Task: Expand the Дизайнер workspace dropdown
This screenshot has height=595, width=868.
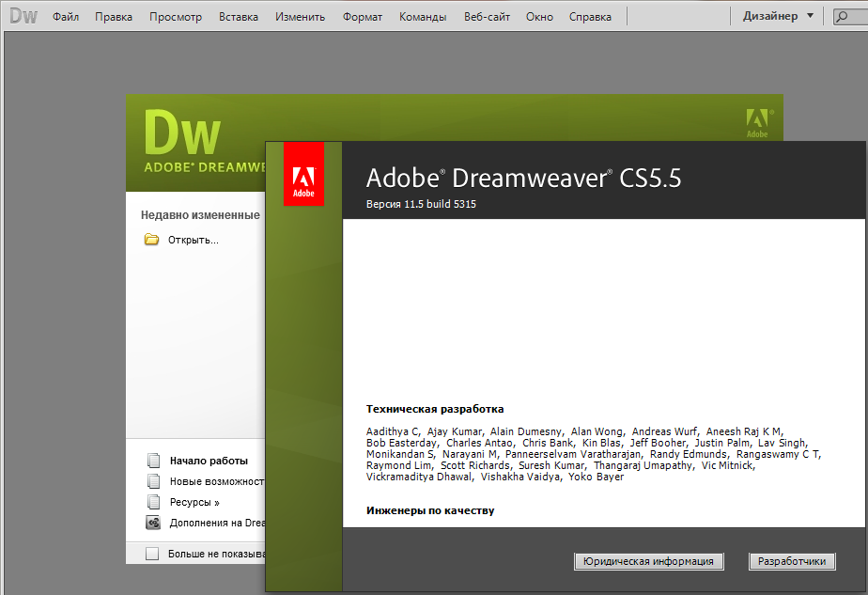Action: (778, 16)
